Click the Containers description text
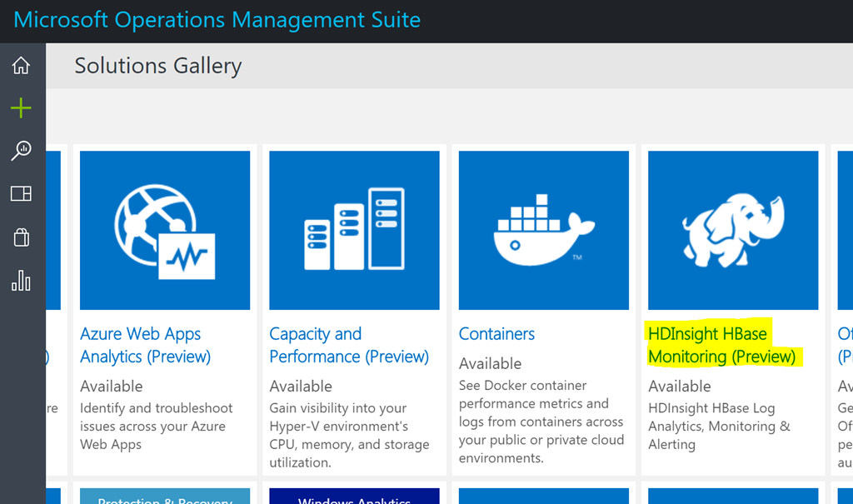The width and height of the screenshot is (853, 504). (x=541, y=422)
